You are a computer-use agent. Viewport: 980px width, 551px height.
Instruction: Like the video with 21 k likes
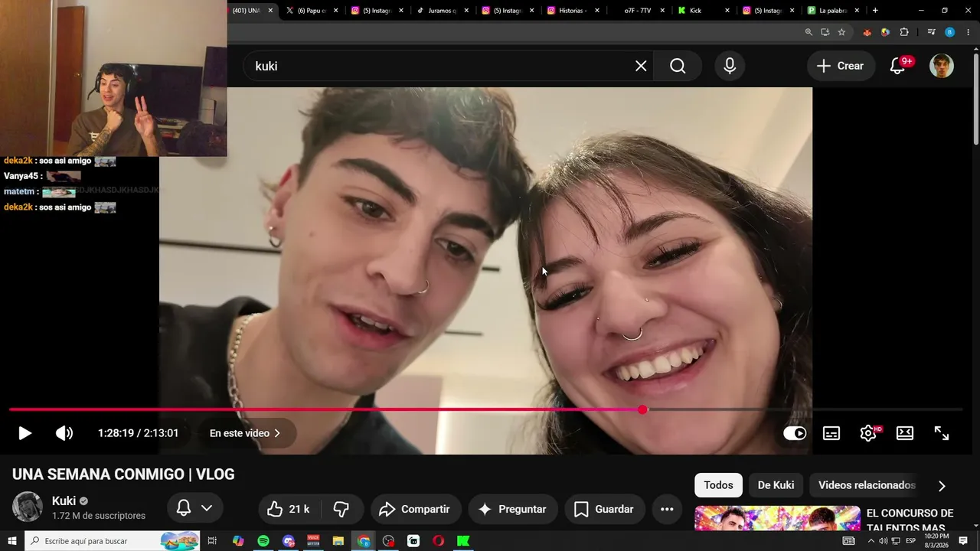(289, 509)
